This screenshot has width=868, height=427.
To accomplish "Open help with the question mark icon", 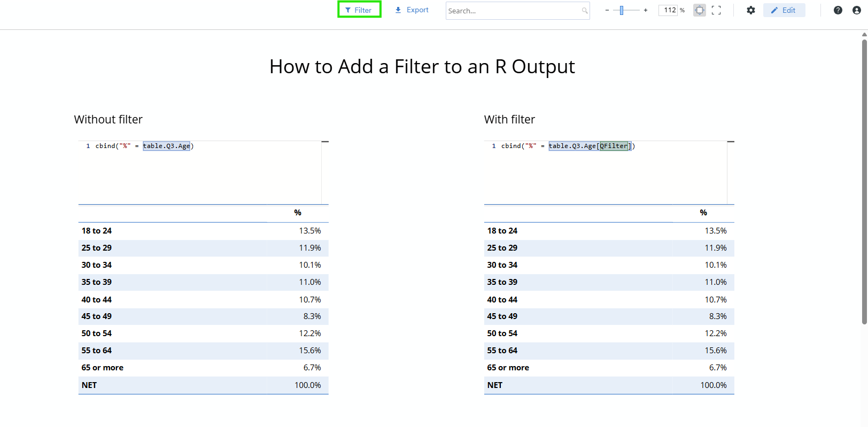I will click(x=838, y=10).
